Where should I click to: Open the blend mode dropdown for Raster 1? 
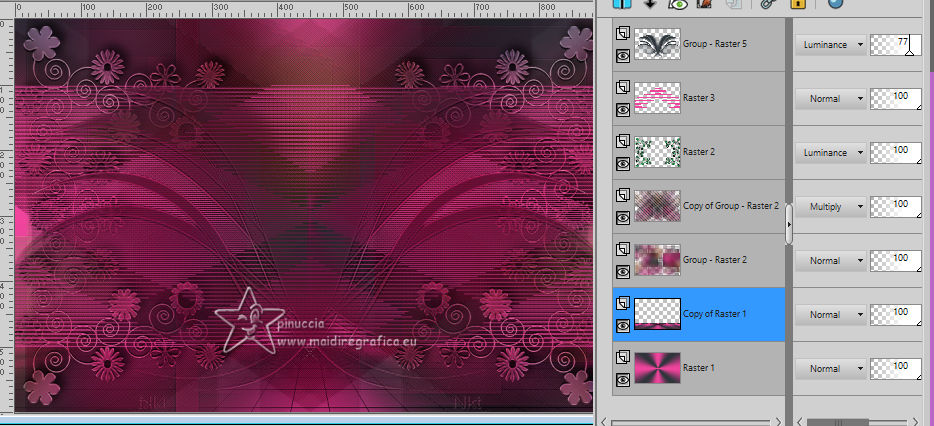(830, 369)
